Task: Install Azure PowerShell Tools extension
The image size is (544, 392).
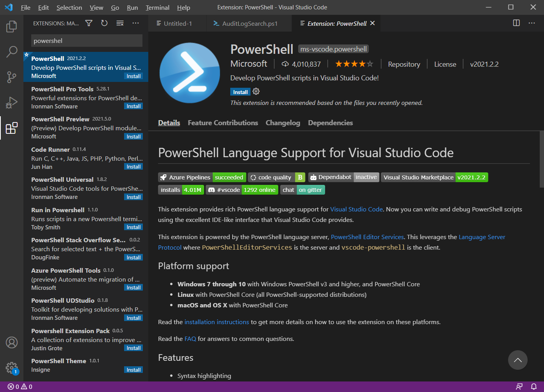Action: (x=133, y=287)
